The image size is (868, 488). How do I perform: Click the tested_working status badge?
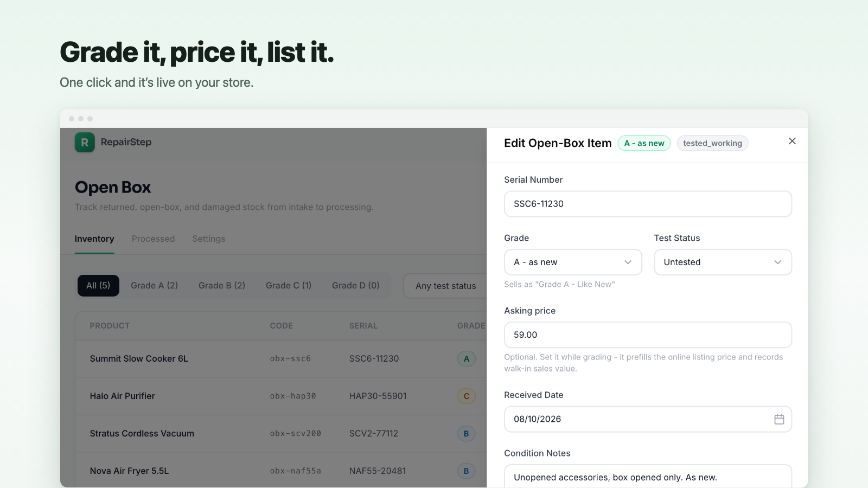coord(712,143)
